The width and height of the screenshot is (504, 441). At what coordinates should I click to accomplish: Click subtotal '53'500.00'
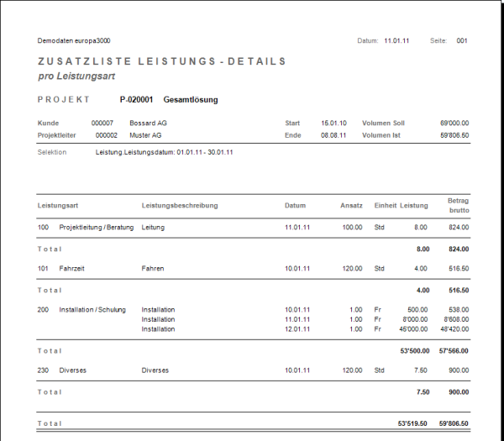point(415,351)
